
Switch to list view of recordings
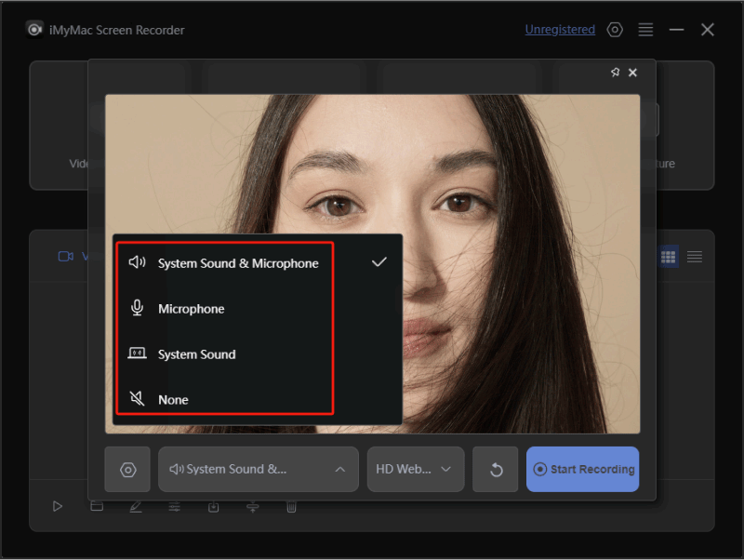coord(694,257)
